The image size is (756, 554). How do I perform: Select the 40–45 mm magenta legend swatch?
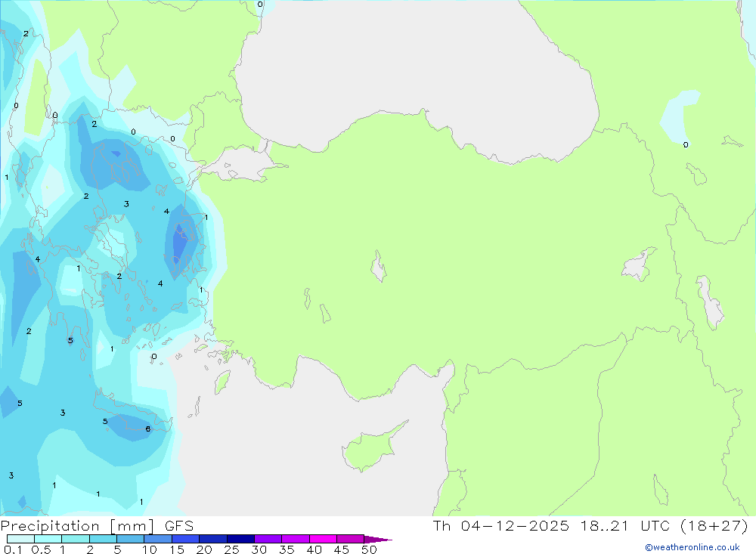(323, 539)
